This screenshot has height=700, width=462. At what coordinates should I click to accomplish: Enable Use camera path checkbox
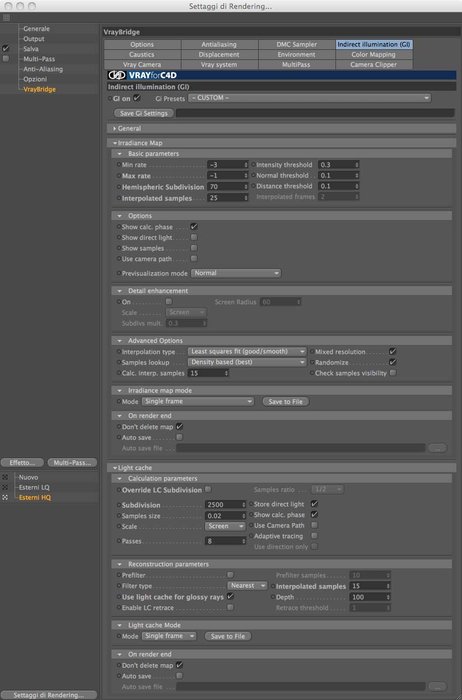[194, 258]
